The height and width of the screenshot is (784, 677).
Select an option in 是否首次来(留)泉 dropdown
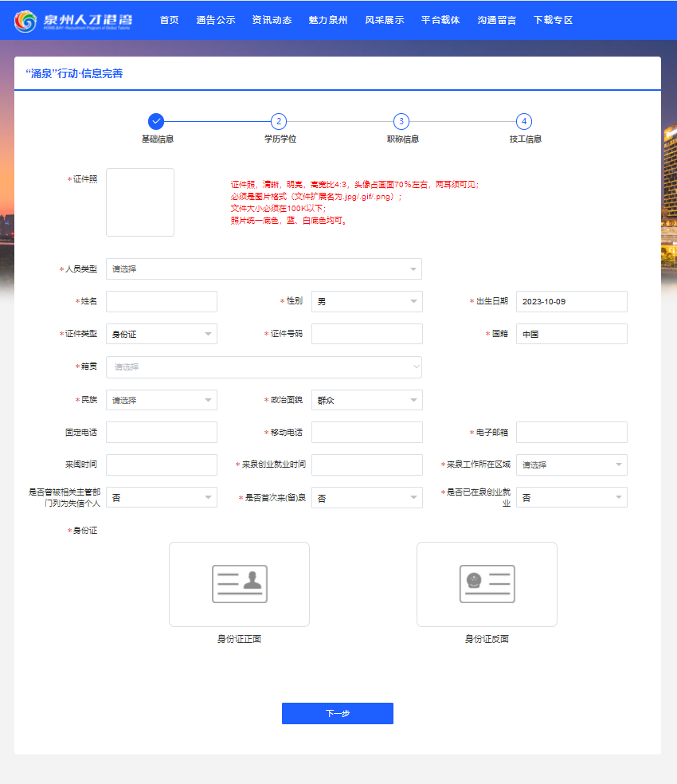point(366,498)
